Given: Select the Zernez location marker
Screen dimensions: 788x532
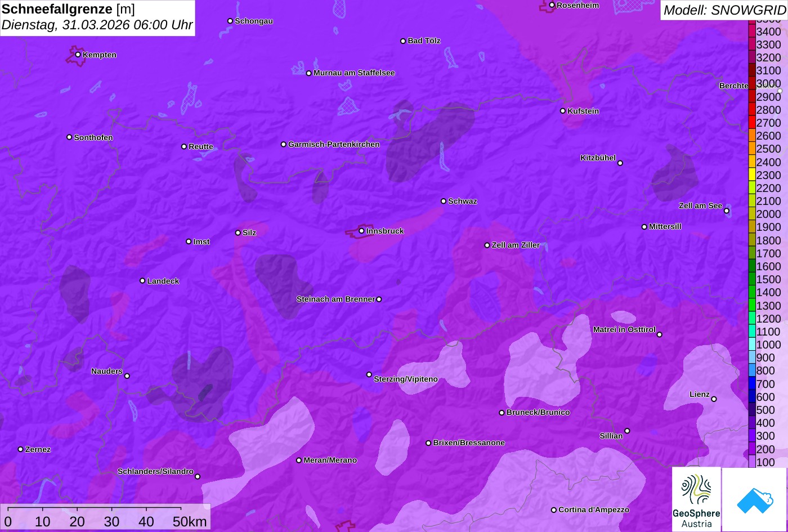Looking at the screenshot, I should pyautogui.click(x=21, y=449).
